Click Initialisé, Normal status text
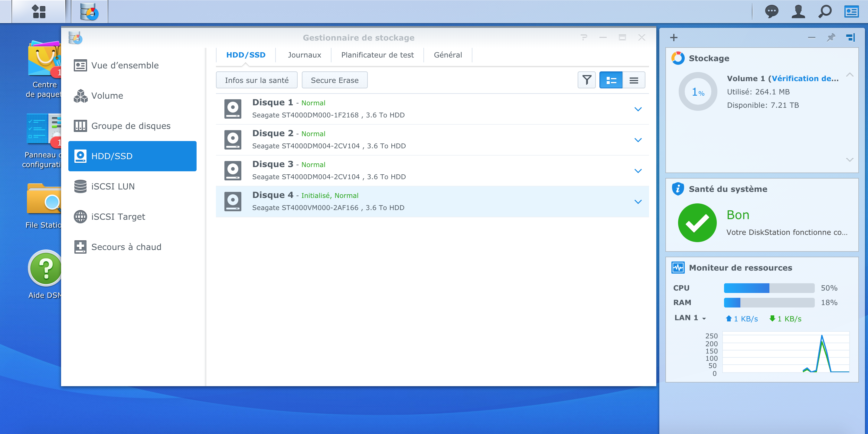 [330, 196]
